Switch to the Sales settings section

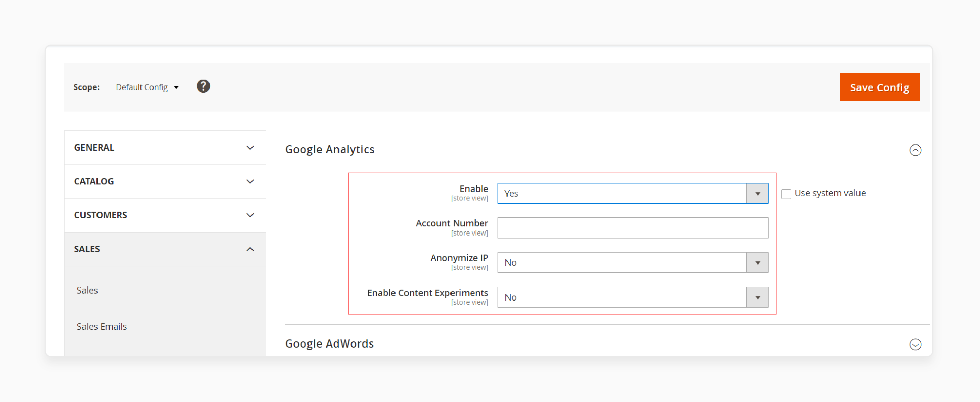point(87,290)
